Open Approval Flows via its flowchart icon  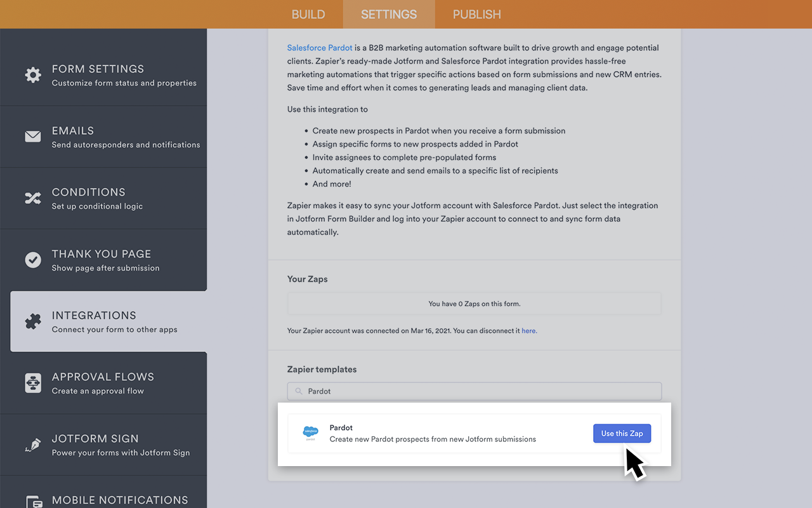(33, 382)
